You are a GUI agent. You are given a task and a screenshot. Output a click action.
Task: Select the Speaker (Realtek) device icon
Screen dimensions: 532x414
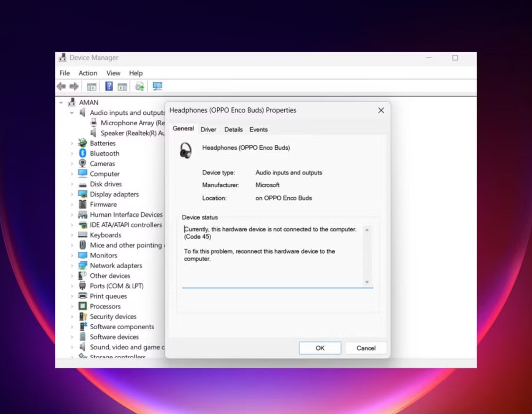click(x=93, y=133)
